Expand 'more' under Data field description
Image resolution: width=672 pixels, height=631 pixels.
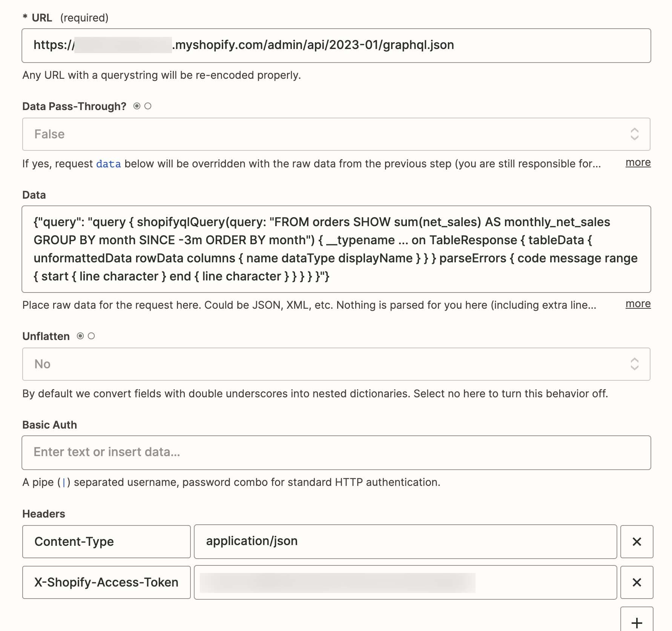tap(638, 304)
